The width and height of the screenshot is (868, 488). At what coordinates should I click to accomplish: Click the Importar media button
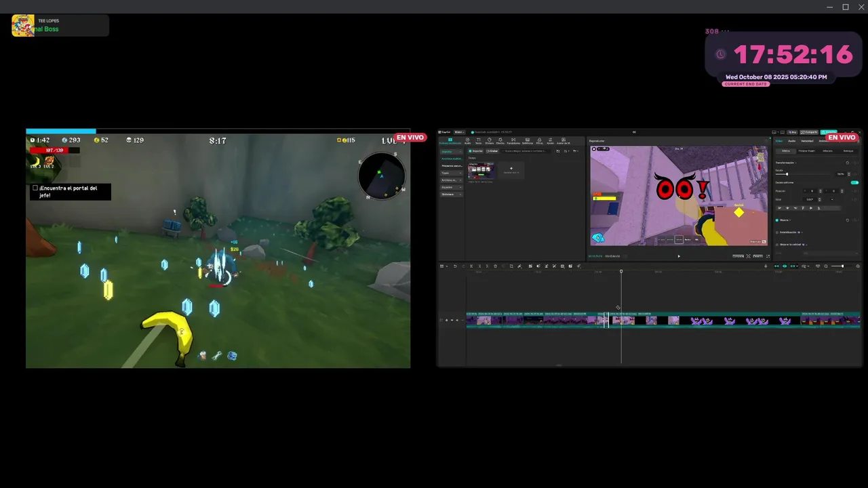pos(475,151)
